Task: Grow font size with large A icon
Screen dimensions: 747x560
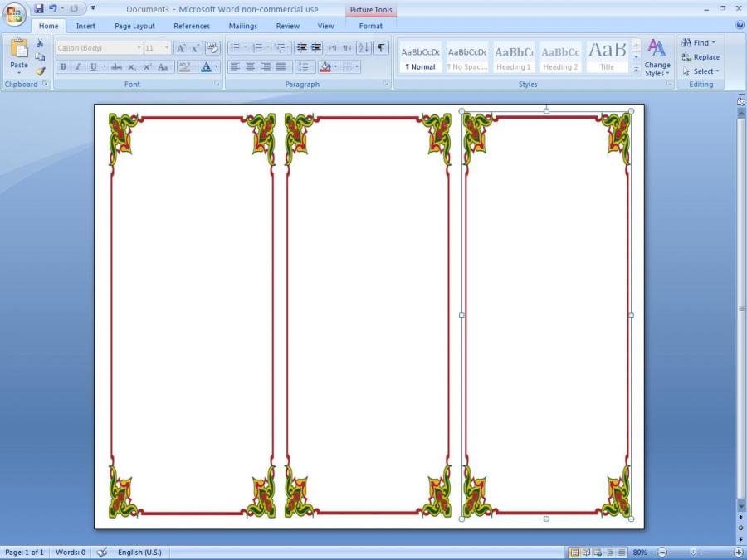Action: [x=181, y=48]
